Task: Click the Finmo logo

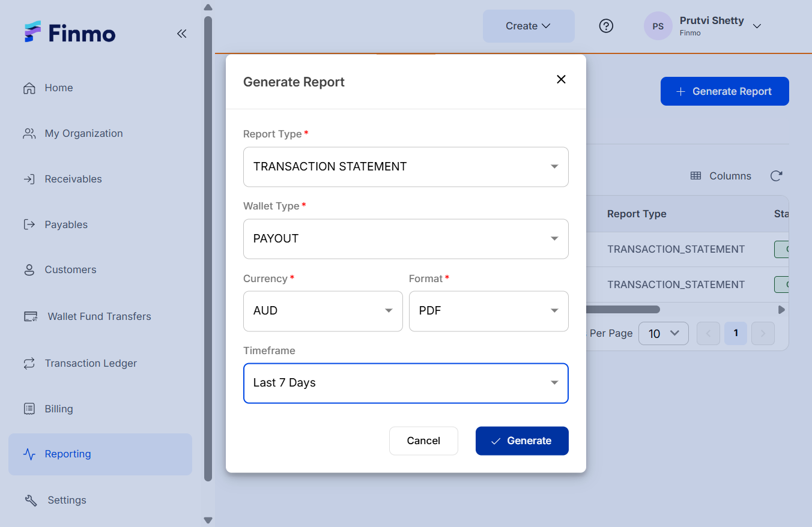Action: coord(70,32)
